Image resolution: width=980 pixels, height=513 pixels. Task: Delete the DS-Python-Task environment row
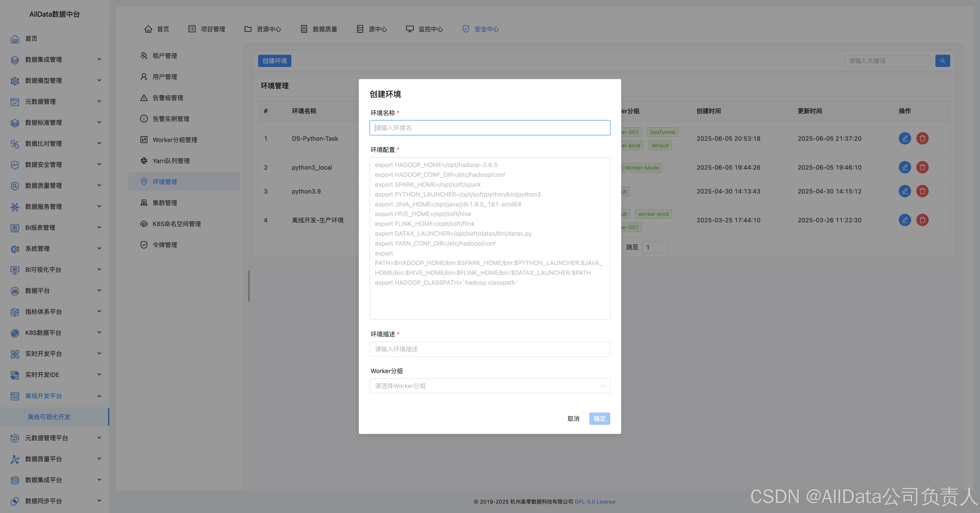tap(922, 138)
